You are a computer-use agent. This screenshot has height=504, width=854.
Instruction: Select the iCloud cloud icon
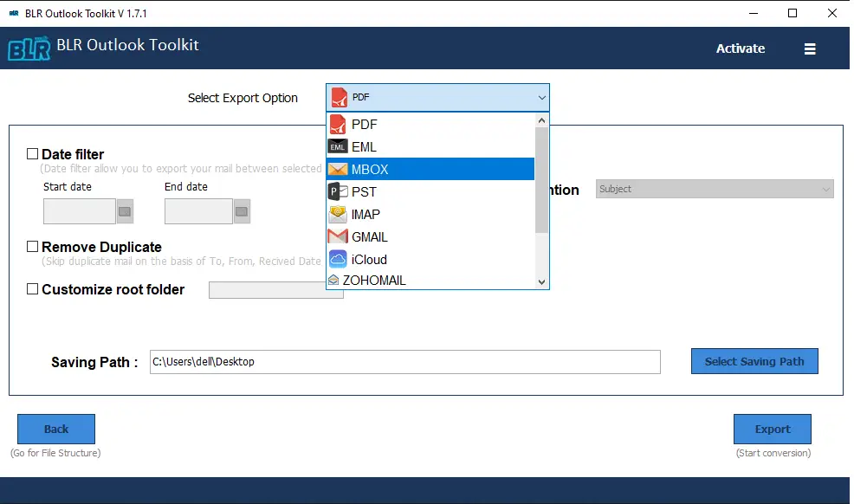click(x=339, y=259)
